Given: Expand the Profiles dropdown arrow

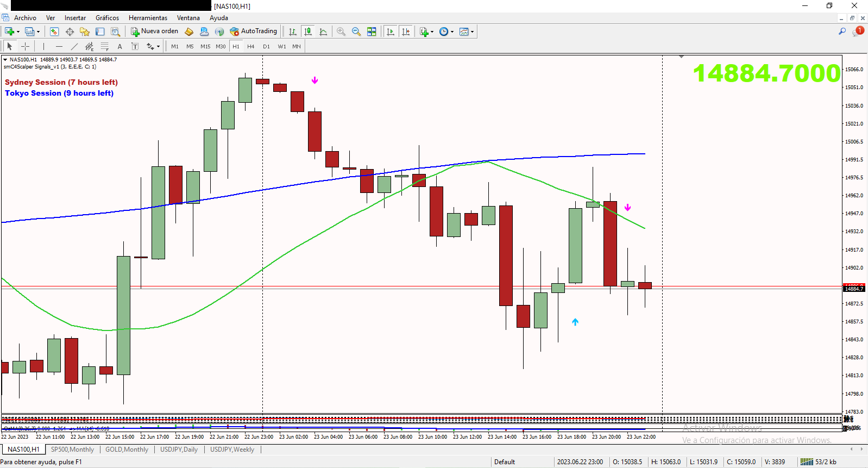Looking at the screenshot, I should 38,32.
